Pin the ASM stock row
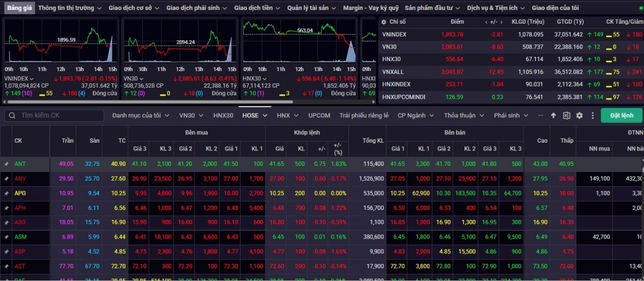The width and height of the screenshot is (644, 281). click(x=6, y=237)
